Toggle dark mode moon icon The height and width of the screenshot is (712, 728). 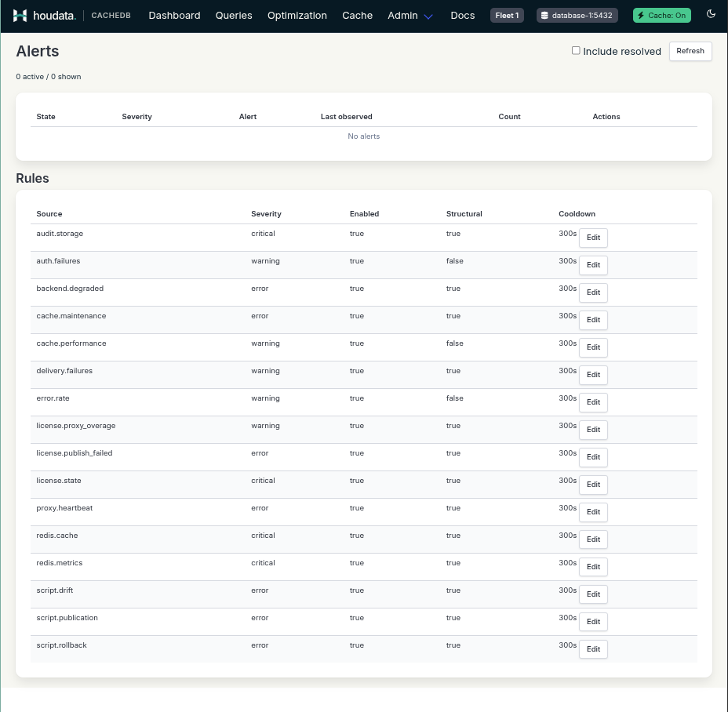[711, 14]
